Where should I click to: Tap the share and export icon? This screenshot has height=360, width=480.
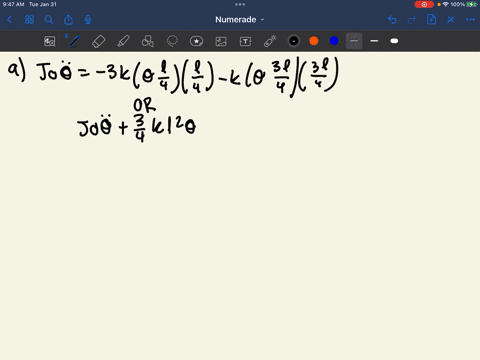(68, 20)
